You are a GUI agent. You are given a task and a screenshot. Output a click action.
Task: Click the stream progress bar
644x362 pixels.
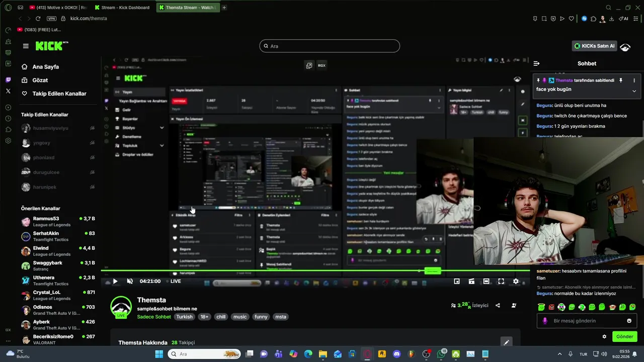click(x=315, y=271)
